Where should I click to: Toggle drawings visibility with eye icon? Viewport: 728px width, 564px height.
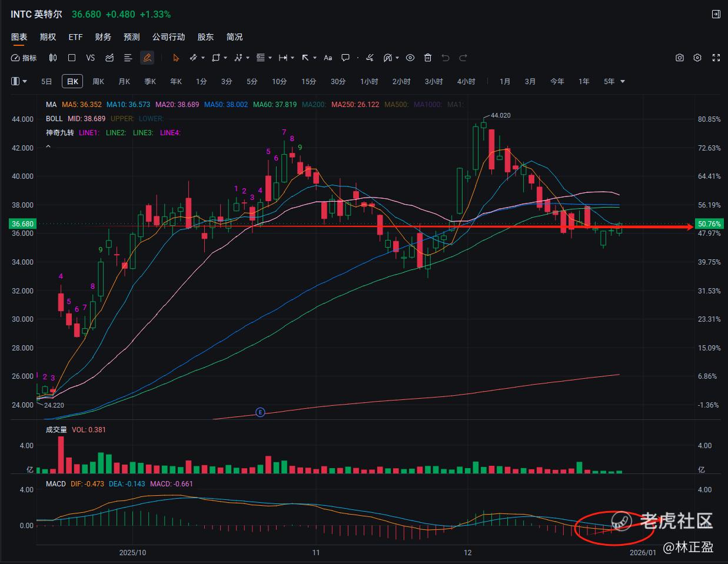click(x=410, y=58)
